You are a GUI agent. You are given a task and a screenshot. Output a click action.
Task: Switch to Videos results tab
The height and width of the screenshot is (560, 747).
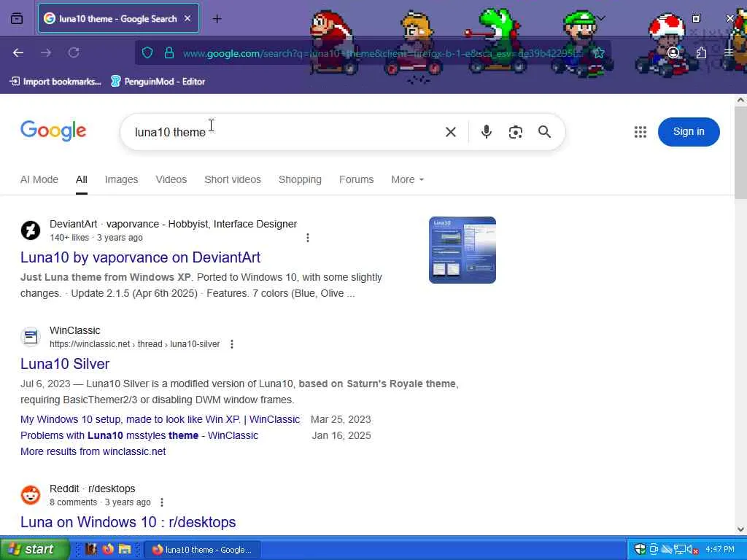pyautogui.click(x=171, y=179)
